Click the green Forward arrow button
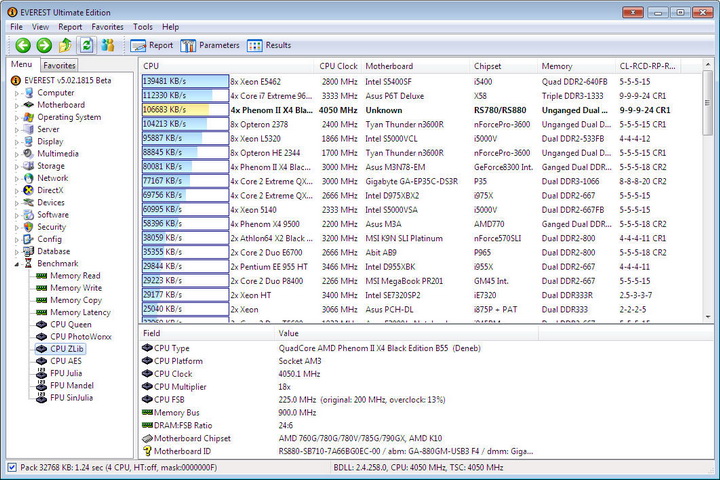 pyautogui.click(x=44, y=45)
